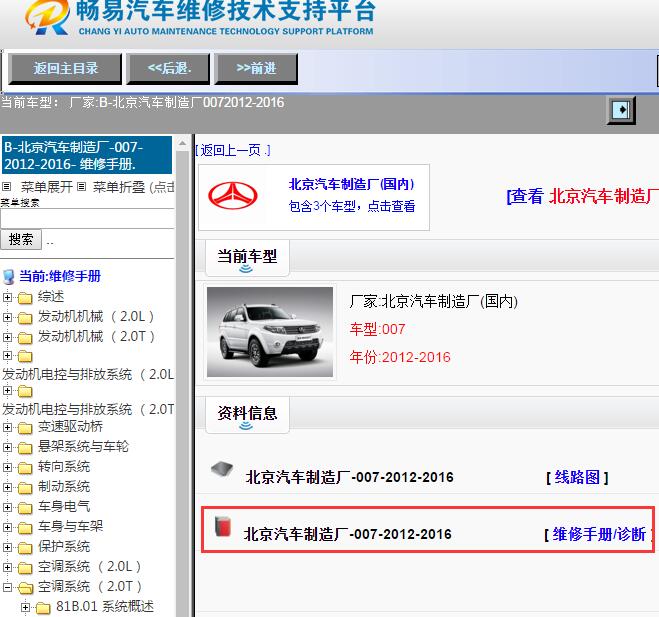This screenshot has width=659, height=617.
Task: Click the 当前:维修手册 book icon
Action: [x=8, y=277]
